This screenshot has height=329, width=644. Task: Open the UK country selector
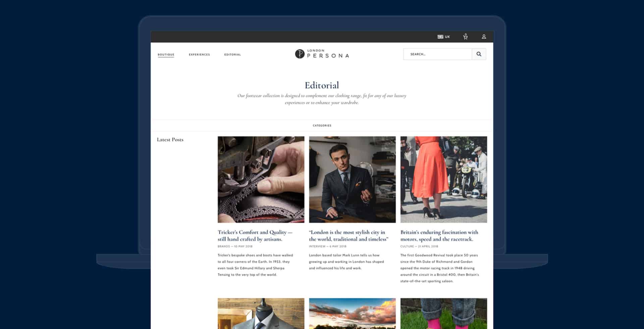443,37
